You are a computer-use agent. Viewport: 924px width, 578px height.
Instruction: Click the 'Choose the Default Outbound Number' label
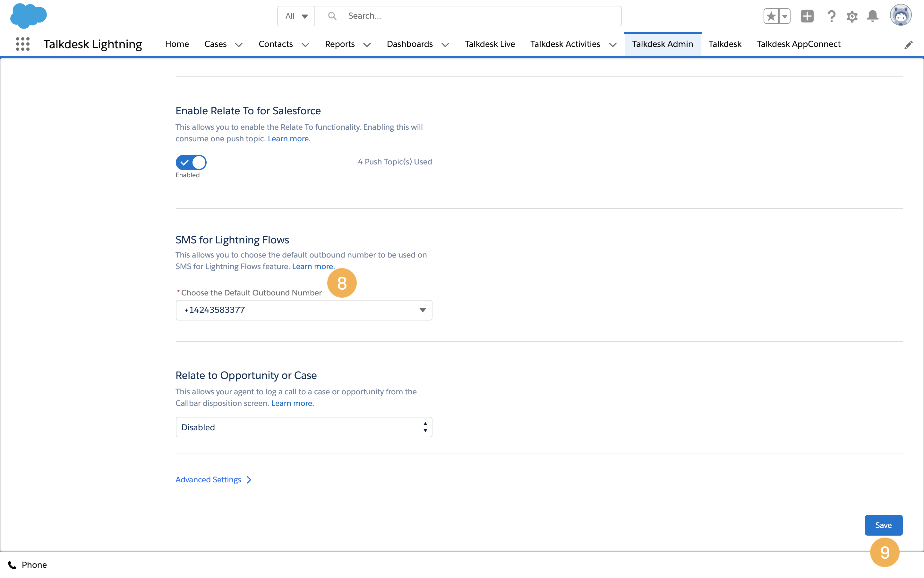click(251, 293)
